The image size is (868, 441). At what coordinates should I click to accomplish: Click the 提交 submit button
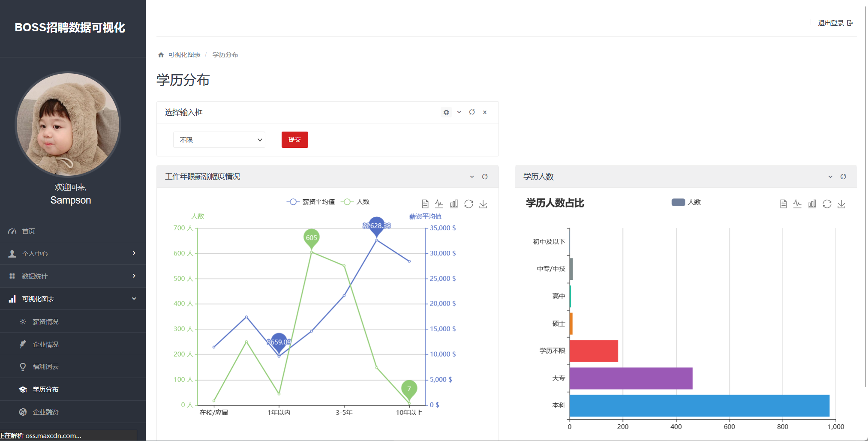pos(294,140)
